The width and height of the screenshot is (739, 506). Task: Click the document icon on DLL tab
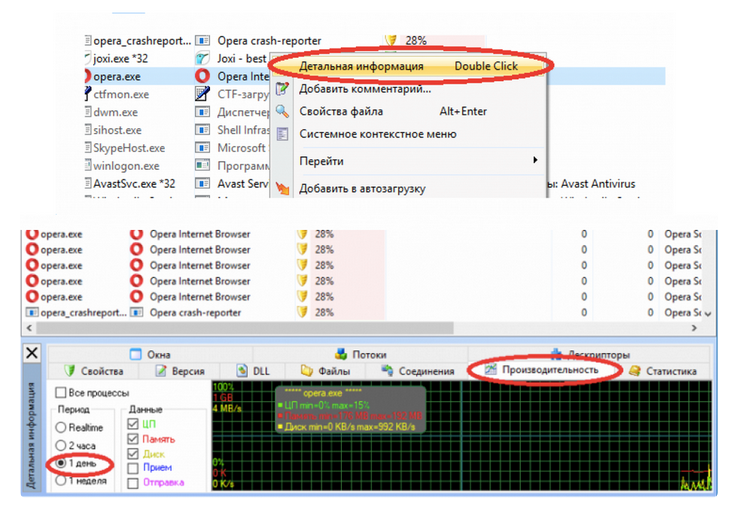pyautogui.click(x=242, y=371)
